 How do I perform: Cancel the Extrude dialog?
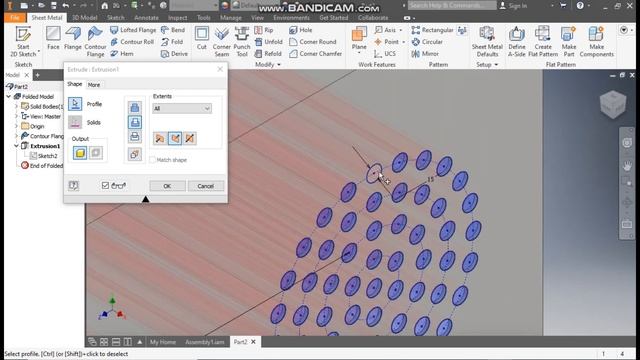pos(206,186)
